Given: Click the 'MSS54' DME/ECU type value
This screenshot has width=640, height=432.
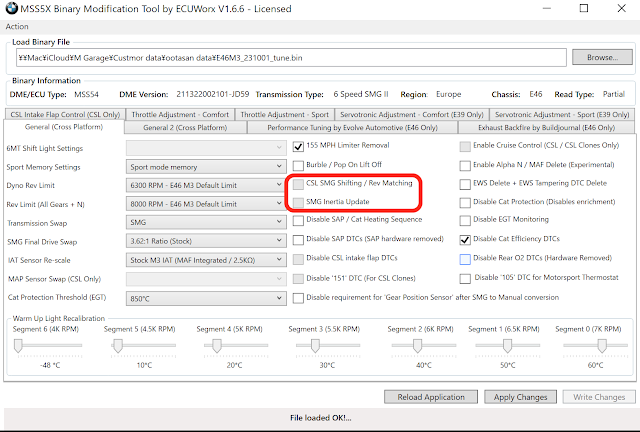Looking at the screenshot, I should click(87, 94).
